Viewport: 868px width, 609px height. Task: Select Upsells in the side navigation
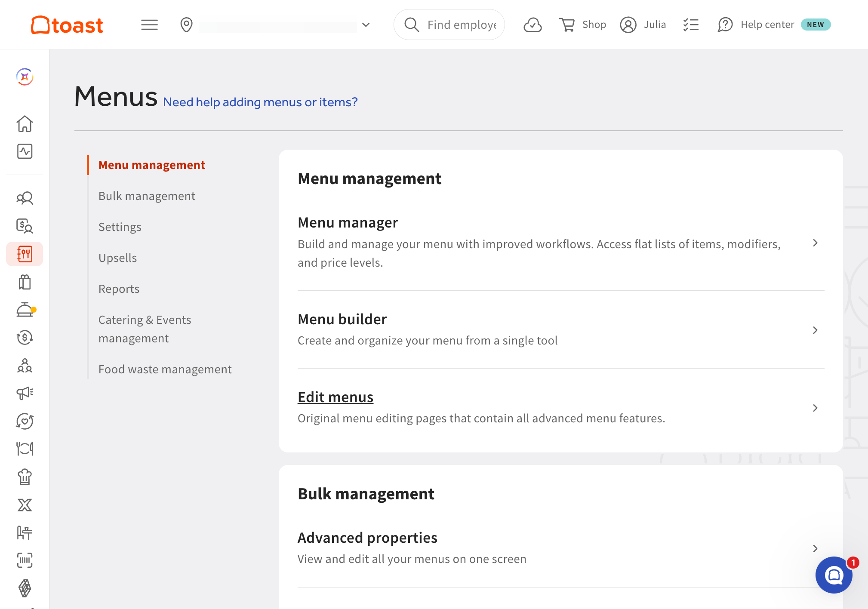[117, 258]
